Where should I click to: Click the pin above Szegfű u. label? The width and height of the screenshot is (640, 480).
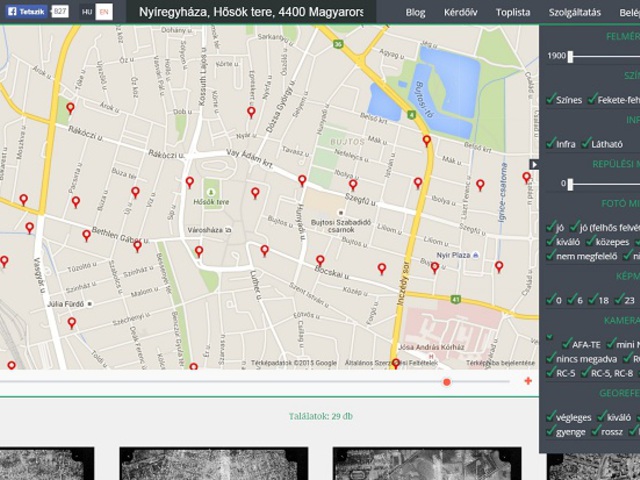point(353,185)
